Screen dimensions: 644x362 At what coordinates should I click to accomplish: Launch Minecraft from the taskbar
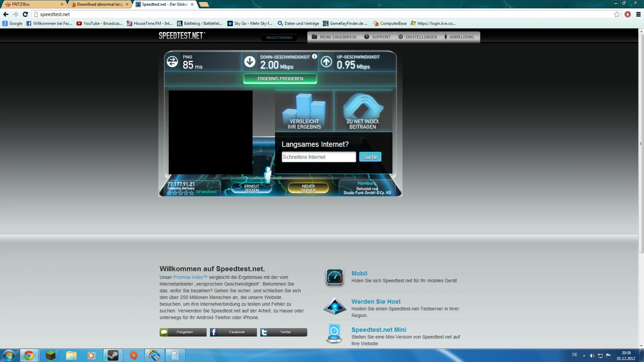(x=50, y=355)
